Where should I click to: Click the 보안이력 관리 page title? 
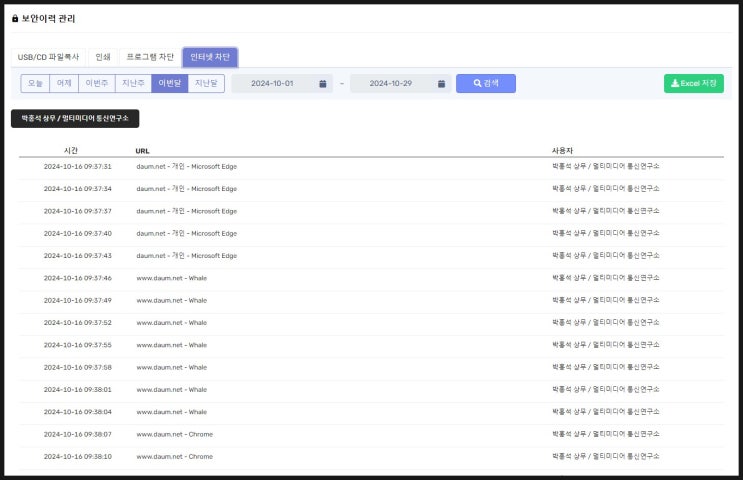(48, 18)
